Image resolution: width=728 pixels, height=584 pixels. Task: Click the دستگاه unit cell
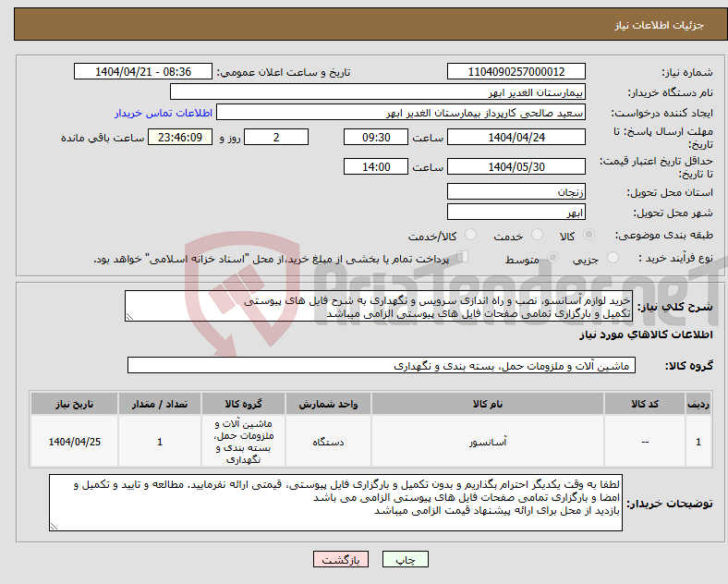[x=328, y=442]
